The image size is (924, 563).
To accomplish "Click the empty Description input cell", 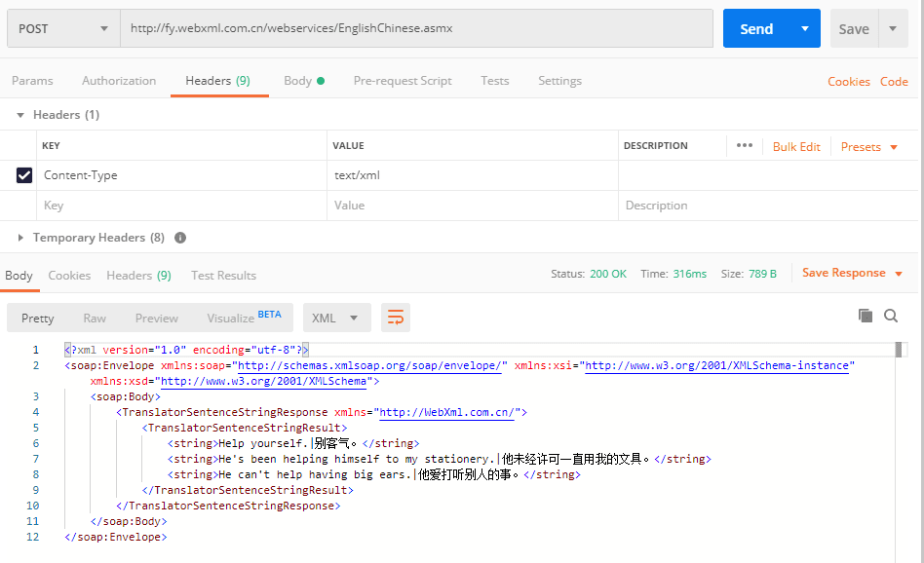I will pyautogui.click(x=768, y=206).
